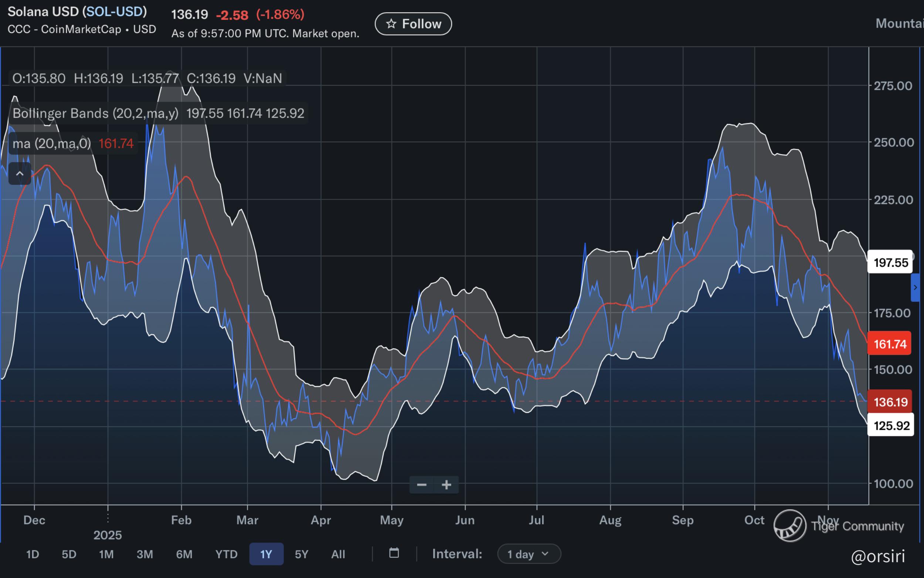Click the Bollinger Bands indicator label
Image resolution: width=924 pixels, height=578 pixels.
pos(96,113)
